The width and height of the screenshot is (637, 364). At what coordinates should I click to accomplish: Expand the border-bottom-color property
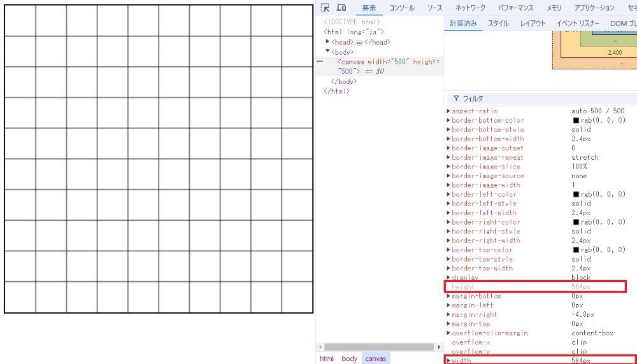click(448, 120)
